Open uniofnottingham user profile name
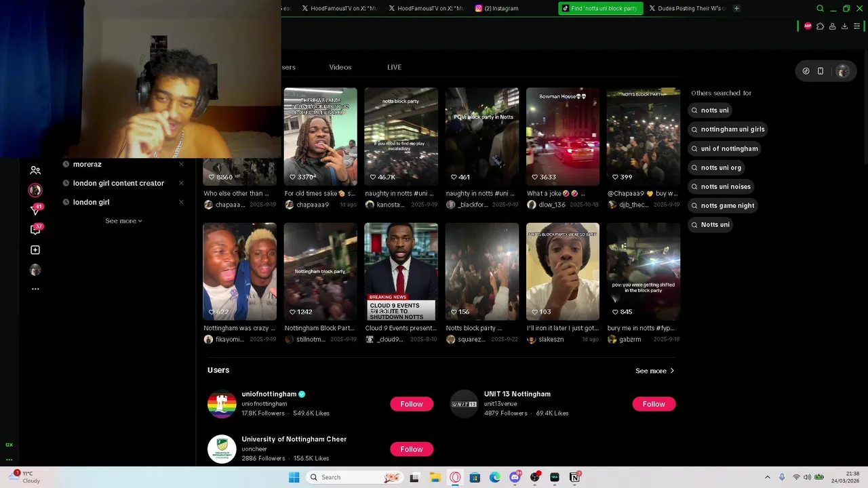The height and width of the screenshot is (488, 868). coord(269,394)
